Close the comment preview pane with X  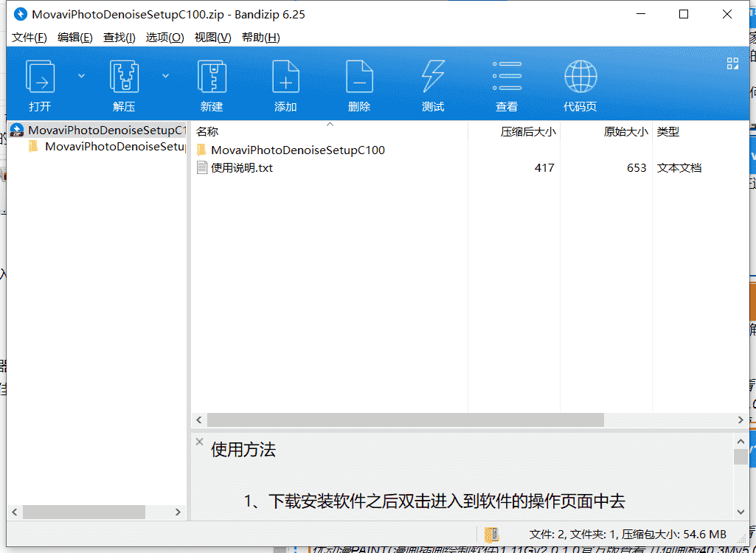click(199, 442)
